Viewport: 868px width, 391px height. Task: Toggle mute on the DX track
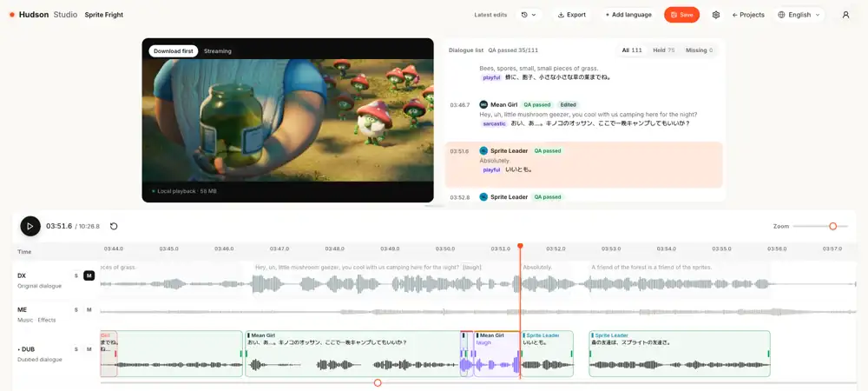(89, 275)
